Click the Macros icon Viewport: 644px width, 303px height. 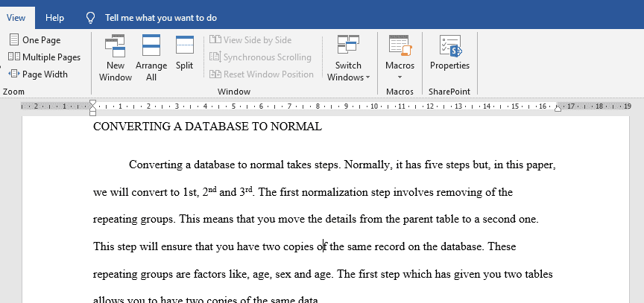tap(400, 45)
